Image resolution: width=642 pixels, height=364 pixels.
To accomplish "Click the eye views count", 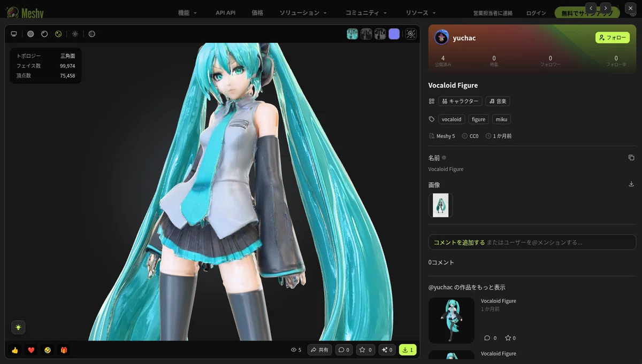I will coord(296,350).
